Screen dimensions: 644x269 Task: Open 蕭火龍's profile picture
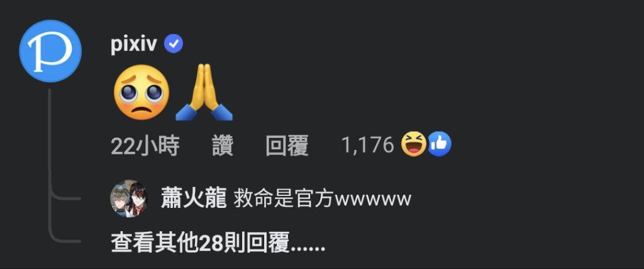[x=130, y=198]
